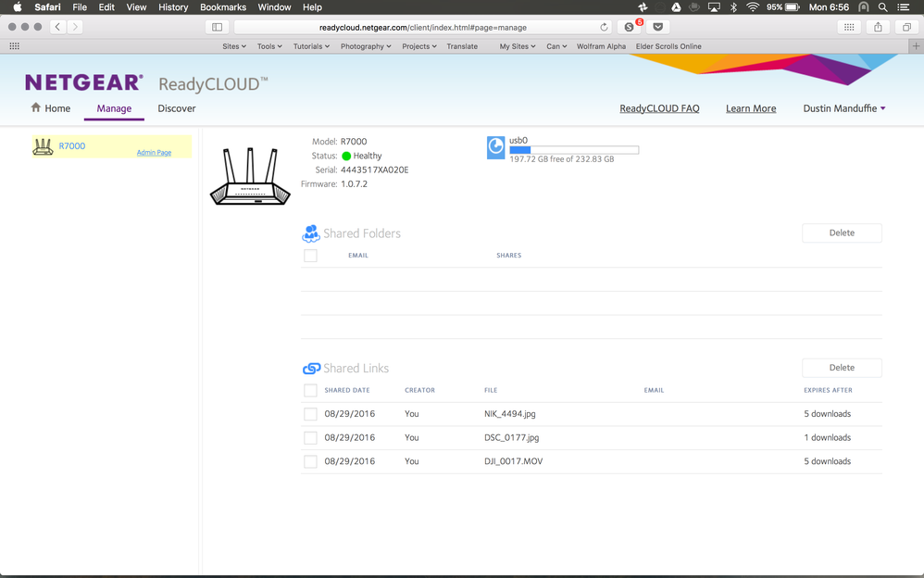This screenshot has height=578, width=924.
Task: Click the Home house icon
Action: 36,107
